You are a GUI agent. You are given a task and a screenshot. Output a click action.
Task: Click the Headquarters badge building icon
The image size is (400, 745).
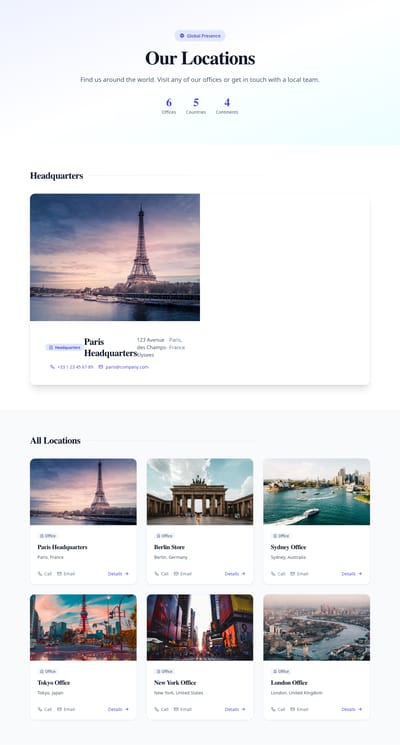tap(51, 347)
